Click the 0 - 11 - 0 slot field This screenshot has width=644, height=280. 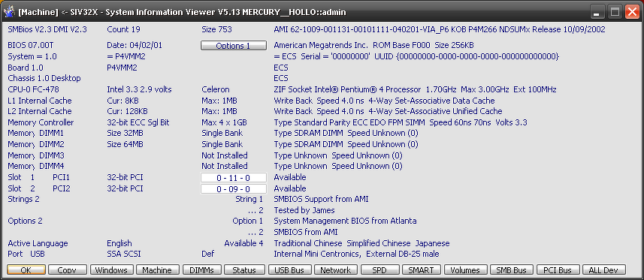tap(233, 178)
